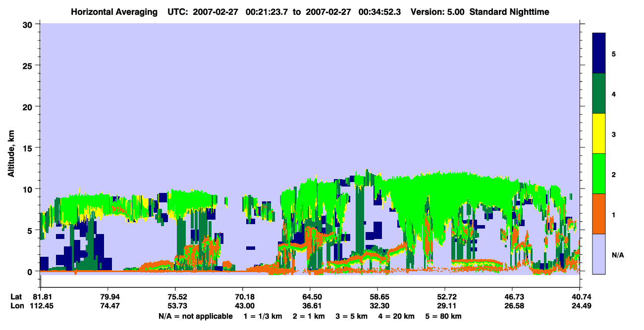Screen dimensions: 644x330
Task: Click longitude value 74.47
Action: pos(107,306)
